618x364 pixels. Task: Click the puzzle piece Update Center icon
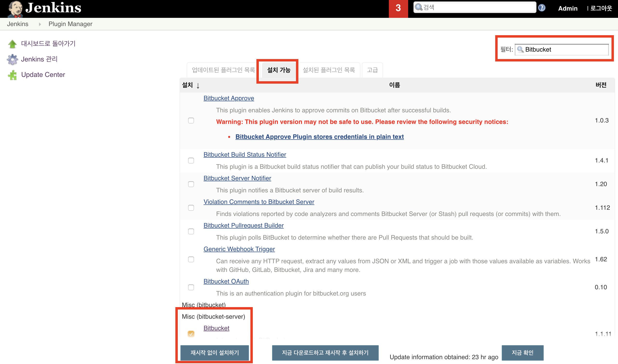click(x=12, y=75)
